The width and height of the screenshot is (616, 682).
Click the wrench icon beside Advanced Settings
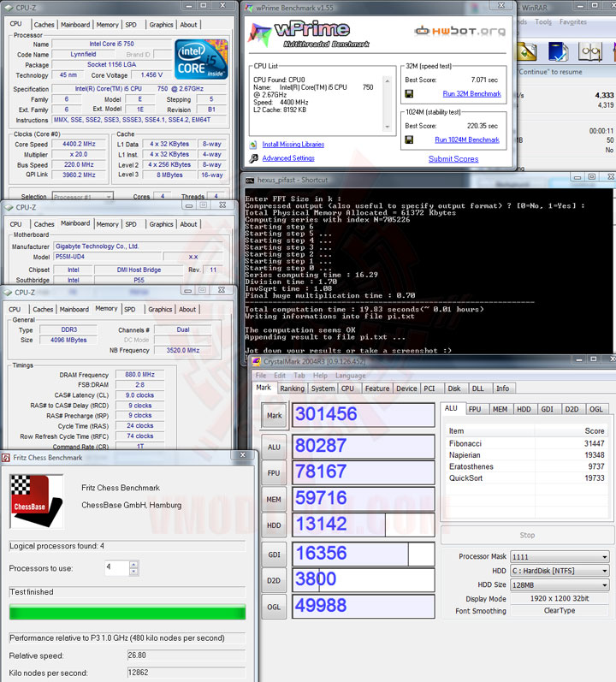click(253, 158)
